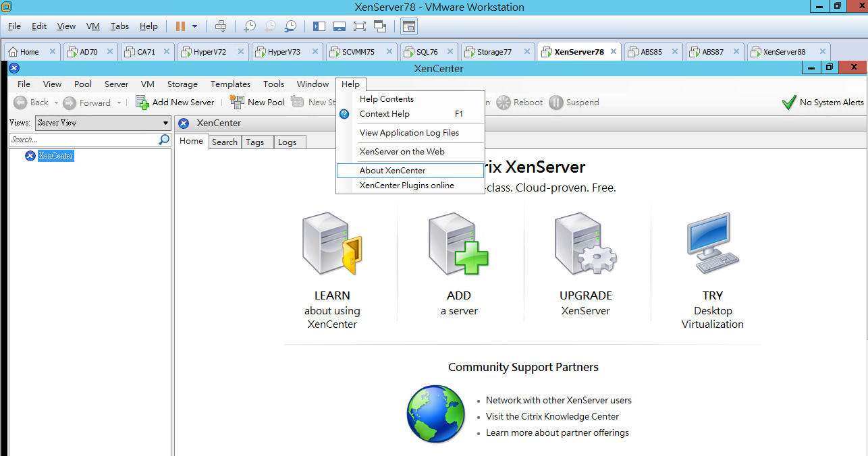Open the snapshot manager clock-wrench icon
The width and height of the screenshot is (868, 456).
(290, 26)
